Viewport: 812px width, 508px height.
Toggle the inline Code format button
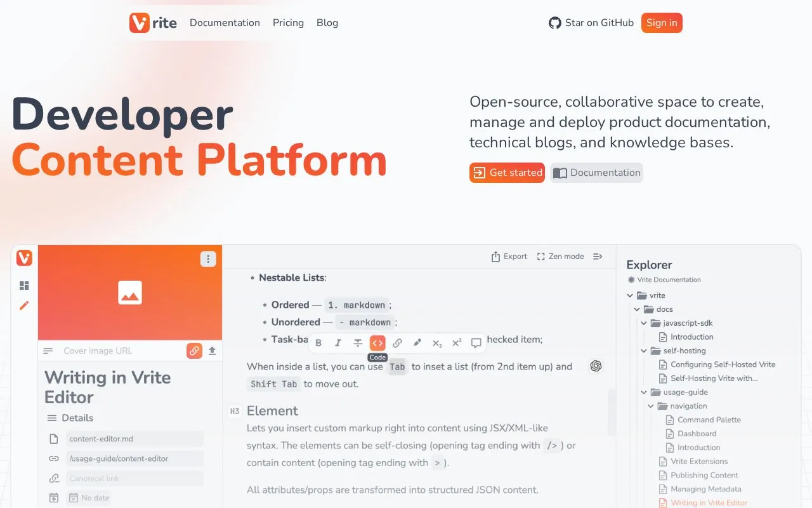click(x=377, y=343)
